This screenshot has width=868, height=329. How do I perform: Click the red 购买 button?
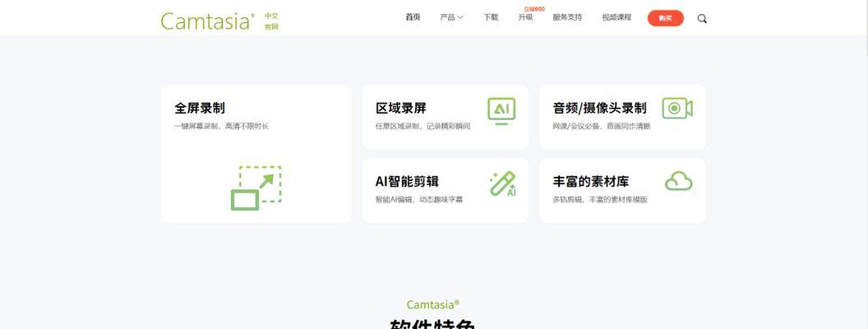pyautogui.click(x=666, y=18)
